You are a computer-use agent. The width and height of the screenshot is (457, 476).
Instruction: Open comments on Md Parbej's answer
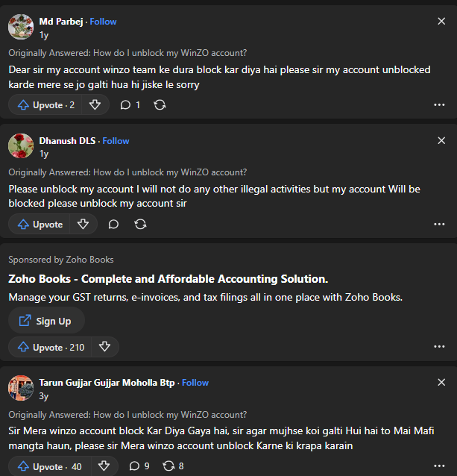click(x=130, y=105)
